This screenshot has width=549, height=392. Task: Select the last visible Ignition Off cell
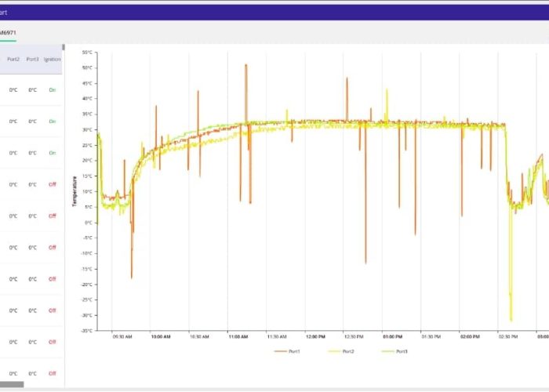coord(53,373)
